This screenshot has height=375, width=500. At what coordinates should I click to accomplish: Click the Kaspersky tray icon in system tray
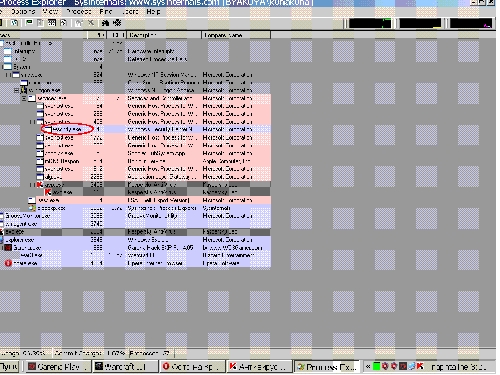420,366
